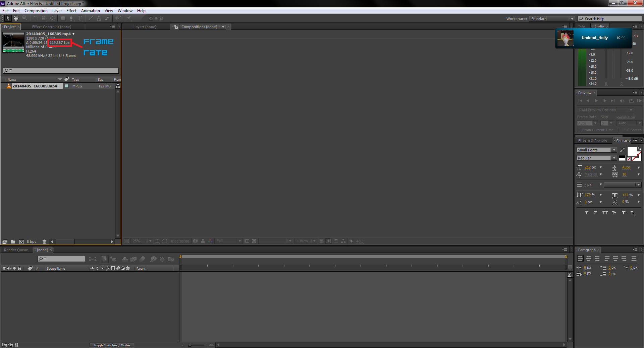
Task: Select the Pen tool
Action: click(x=71, y=18)
